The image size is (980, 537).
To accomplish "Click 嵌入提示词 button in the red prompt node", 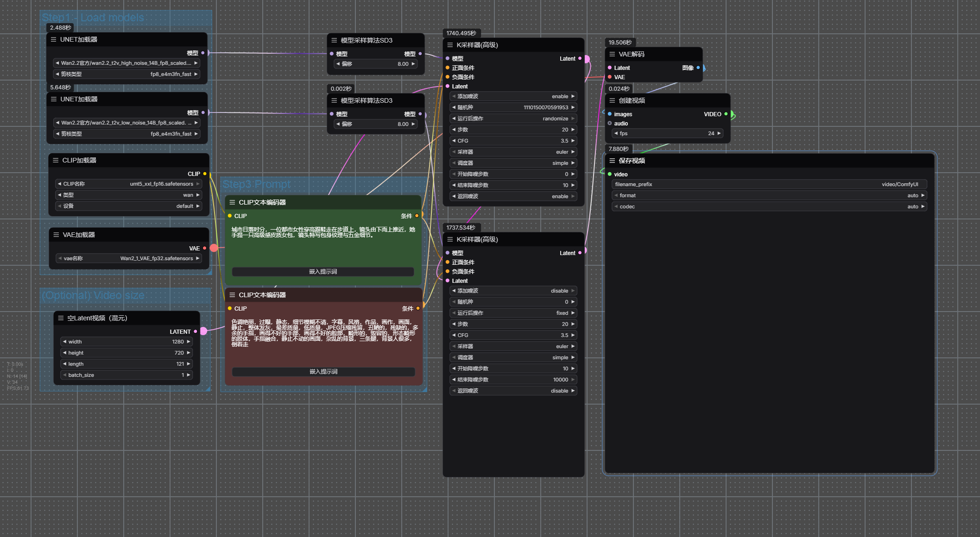I will [x=323, y=372].
